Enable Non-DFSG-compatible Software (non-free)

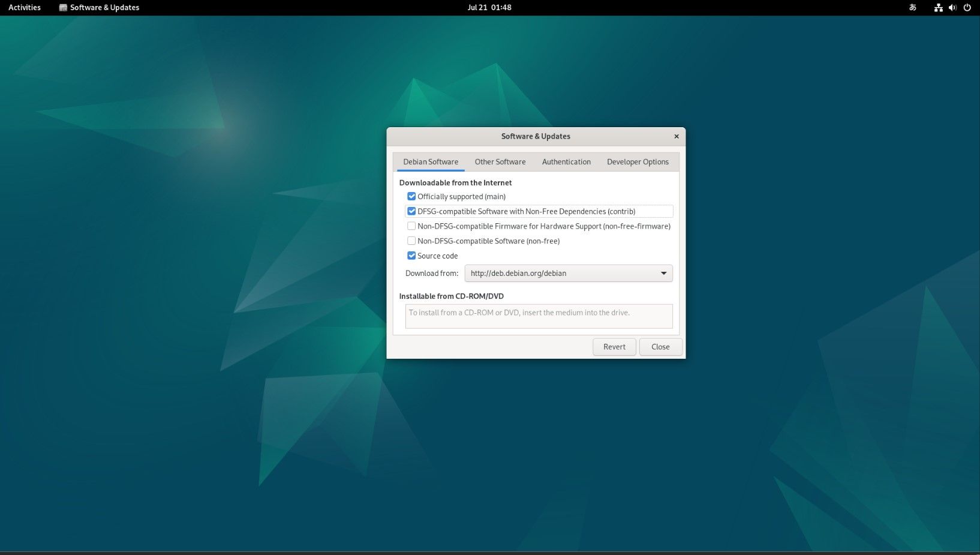point(411,241)
